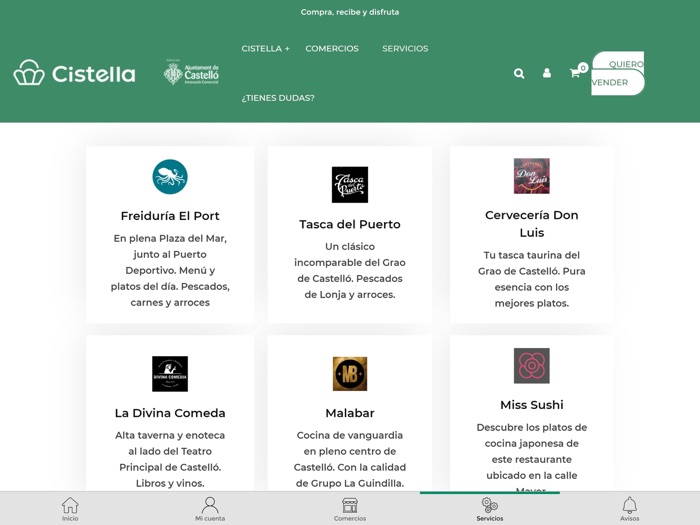
Task: Open the Malabar title link
Action: [x=350, y=413]
